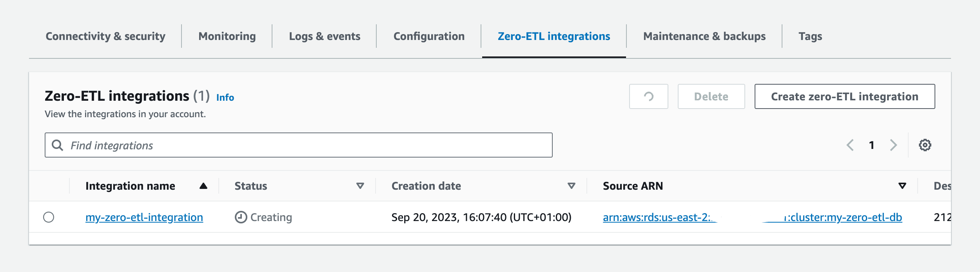Open my-zero-etl-integration link
980x272 pixels.
[x=144, y=217]
